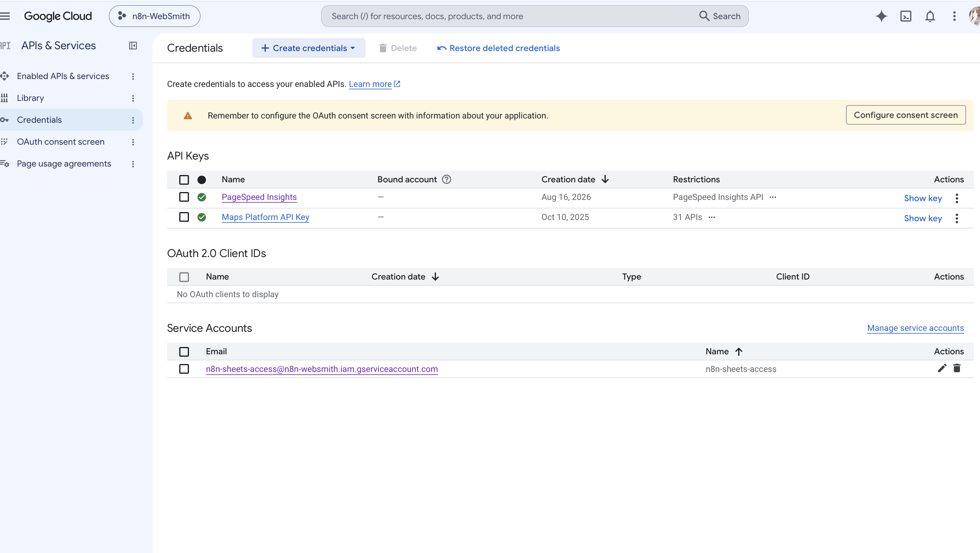
Task: Open PageSpeed Insights key details
Action: click(x=259, y=197)
